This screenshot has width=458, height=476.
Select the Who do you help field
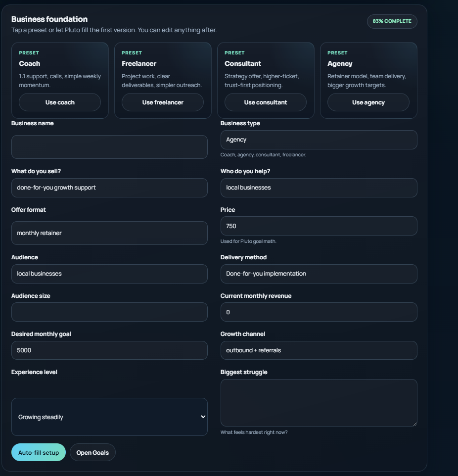tap(319, 188)
